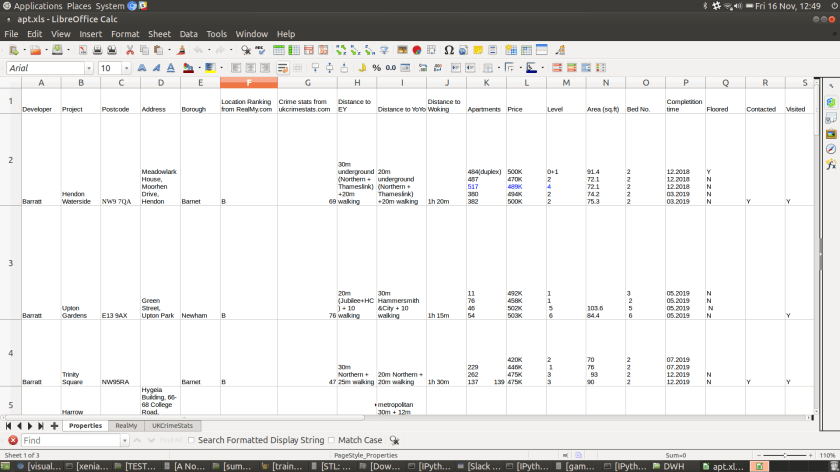Image resolution: width=840 pixels, height=472 pixels.
Task: Toggle Underline formatting
Action: [x=170, y=68]
